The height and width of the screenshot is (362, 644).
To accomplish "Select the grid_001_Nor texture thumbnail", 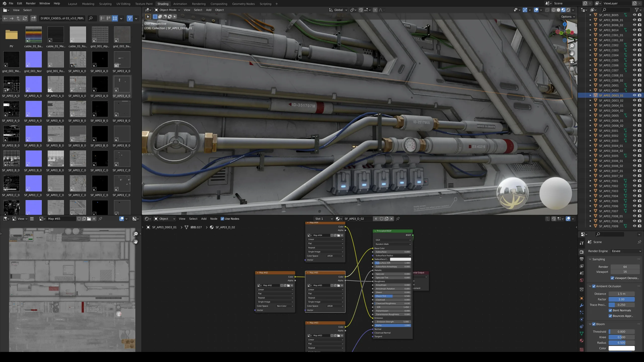I will [x=33, y=60].
